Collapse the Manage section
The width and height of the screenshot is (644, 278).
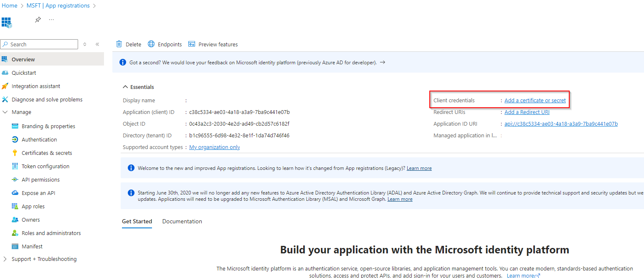pyautogui.click(x=5, y=112)
